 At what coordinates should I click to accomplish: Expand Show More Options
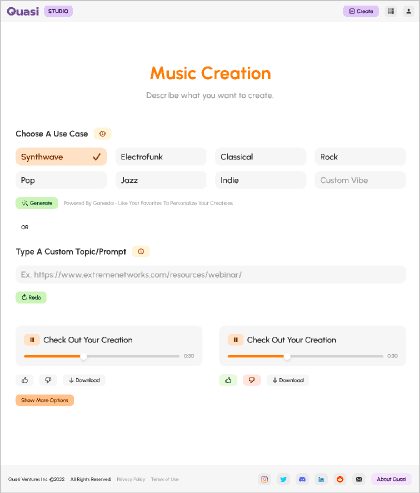click(45, 400)
